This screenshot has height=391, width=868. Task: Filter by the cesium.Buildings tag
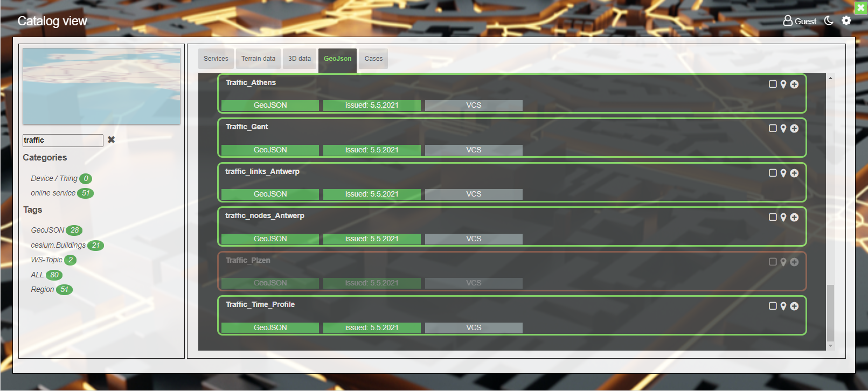58,245
